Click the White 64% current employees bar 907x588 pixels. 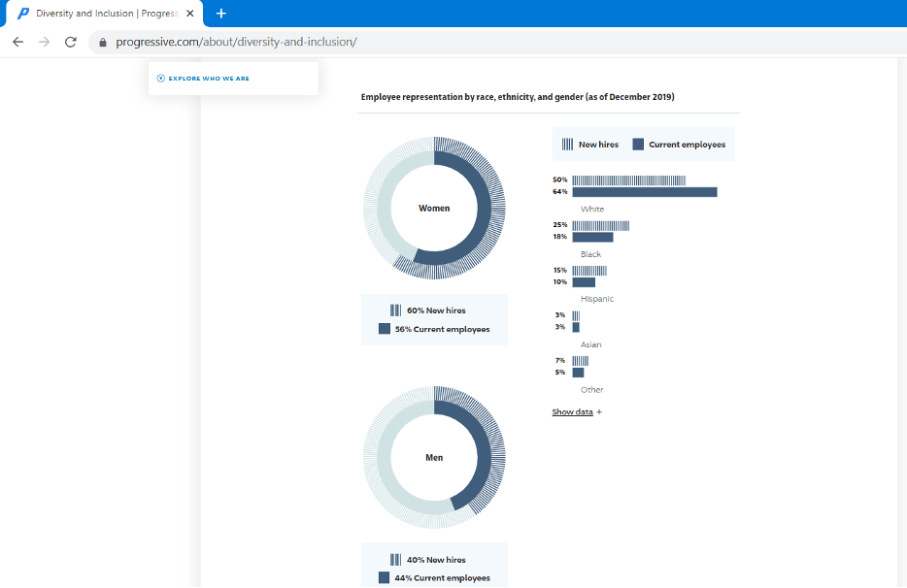coord(645,192)
